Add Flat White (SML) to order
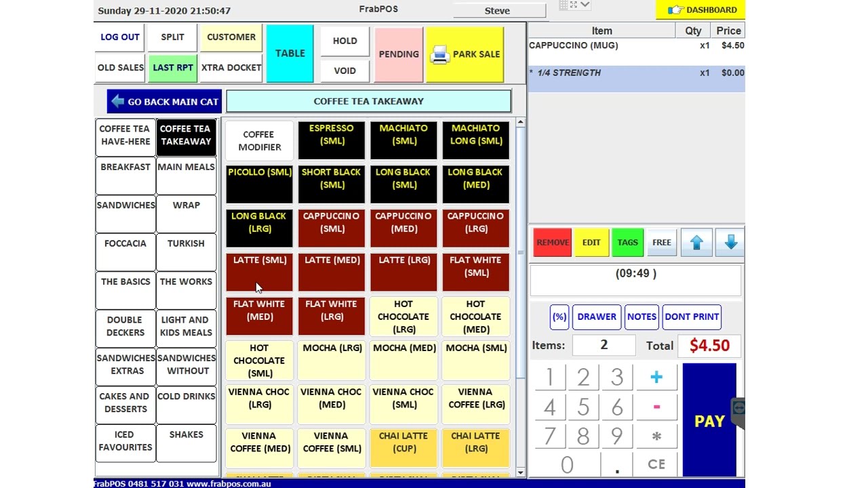Viewport: 868px width, 488px height. pyautogui.click(x=475, y=272)
